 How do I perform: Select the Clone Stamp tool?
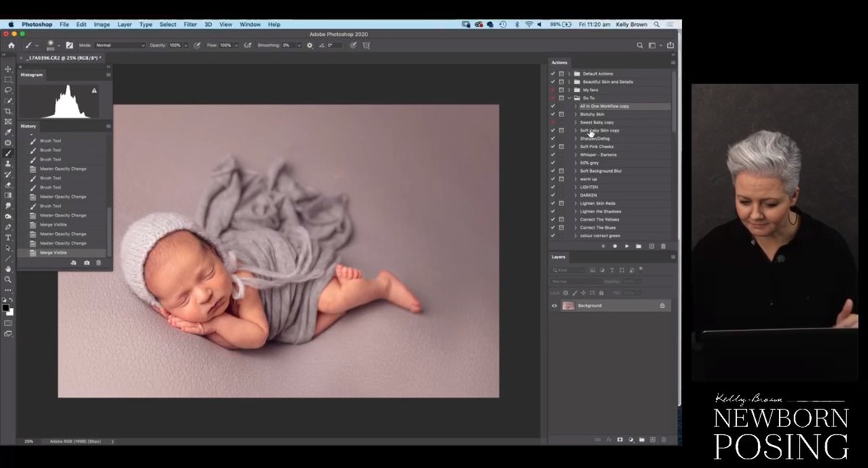click(x=8, y=163)
